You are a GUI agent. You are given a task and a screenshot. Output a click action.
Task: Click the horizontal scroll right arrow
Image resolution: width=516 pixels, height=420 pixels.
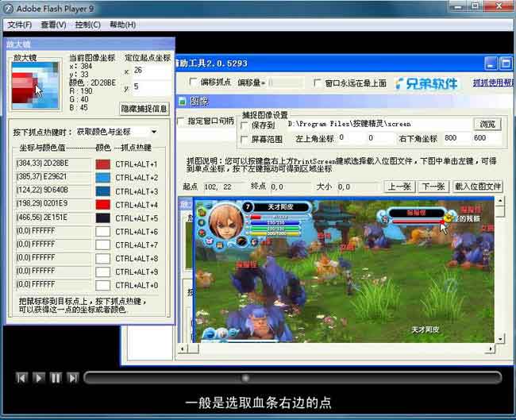tap(491, 349)
